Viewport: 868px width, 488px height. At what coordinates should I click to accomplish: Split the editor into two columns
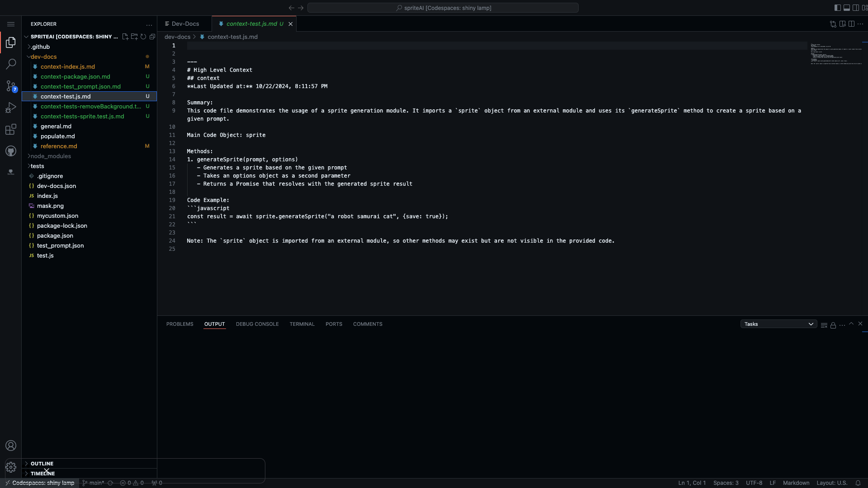point(852,23)
